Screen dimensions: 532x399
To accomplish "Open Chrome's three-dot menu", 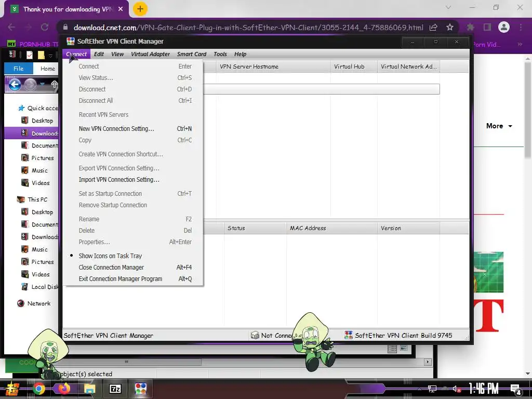I will (x=521, y=27).
